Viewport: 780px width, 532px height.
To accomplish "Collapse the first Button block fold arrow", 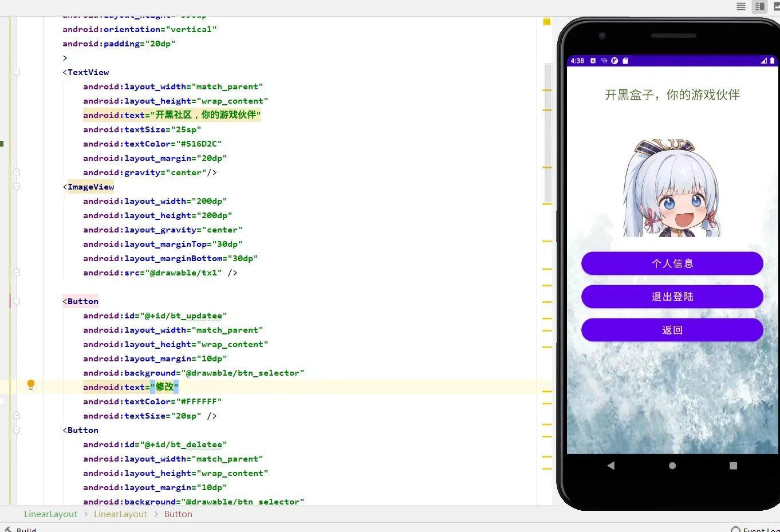I will [x=16, y=301].
